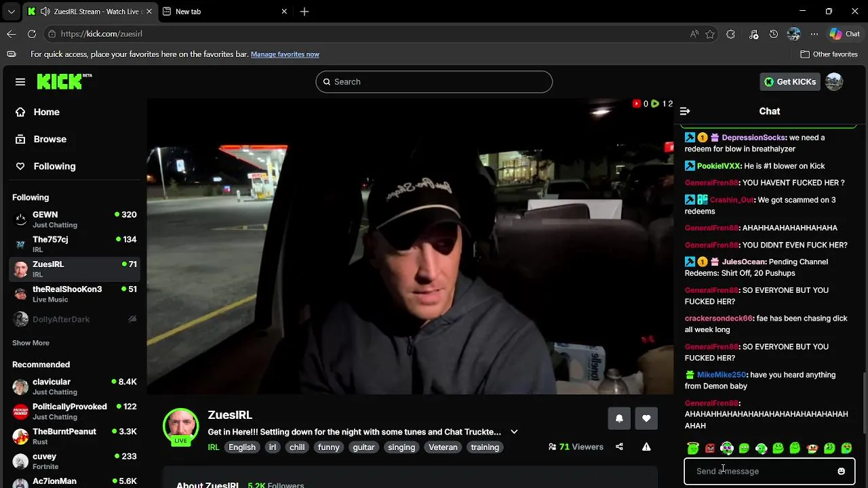Follow the channel with the heart button
The width and height of the screenshot is (868, 488).
(646, 419)
